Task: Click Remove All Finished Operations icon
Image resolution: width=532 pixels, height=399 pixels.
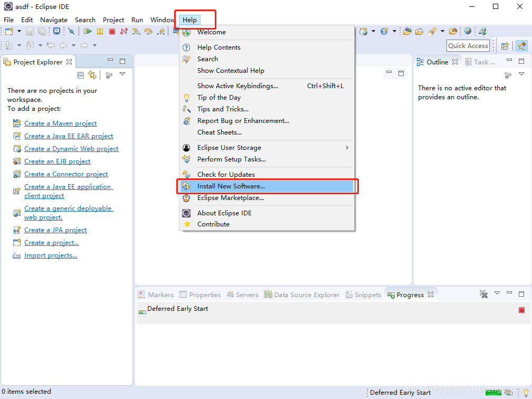Action: click(x=483, y=294)
